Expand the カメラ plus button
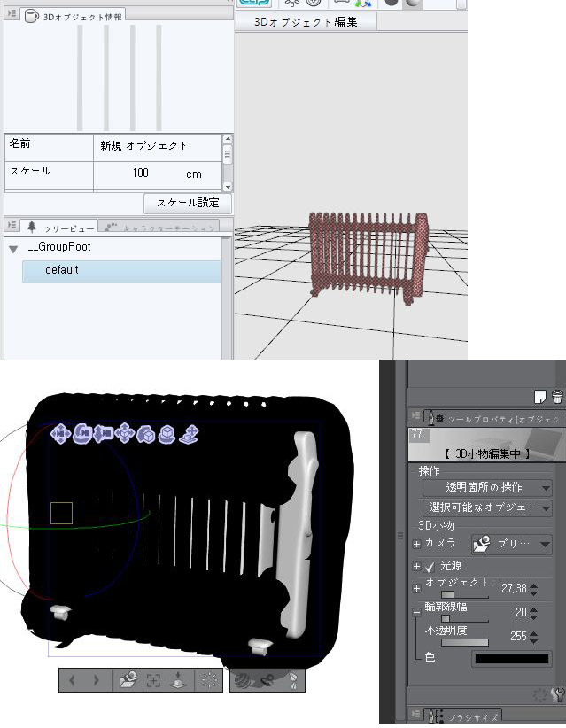 coord(416,544)
